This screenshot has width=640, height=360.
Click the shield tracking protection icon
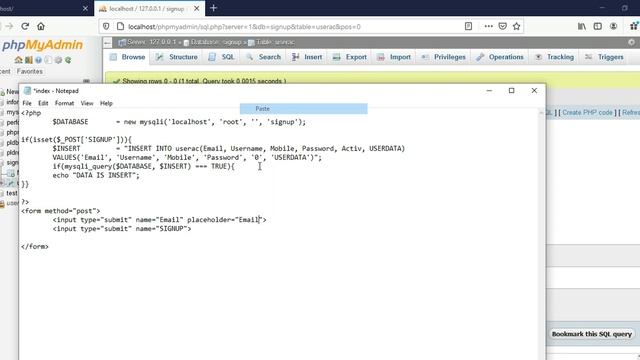click(x=106, y=27)
